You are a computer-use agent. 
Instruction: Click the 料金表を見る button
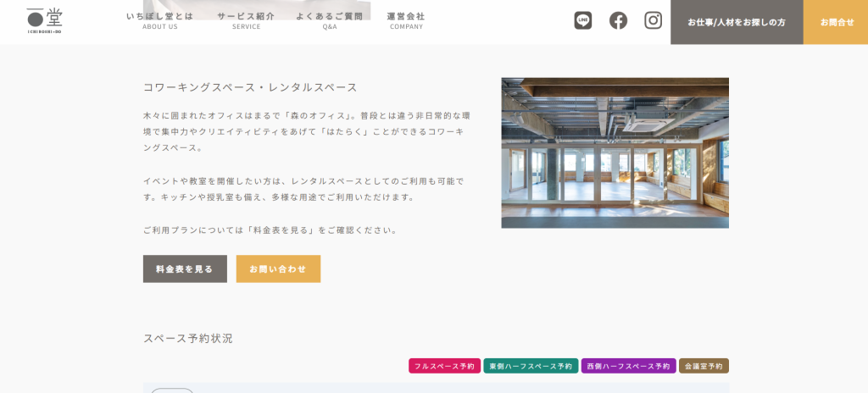coord(185,268)
